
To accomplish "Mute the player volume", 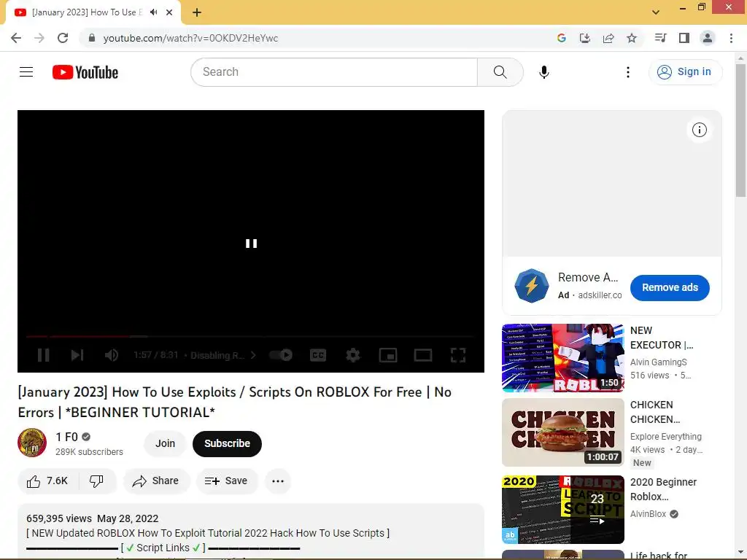I will (112, 355).
